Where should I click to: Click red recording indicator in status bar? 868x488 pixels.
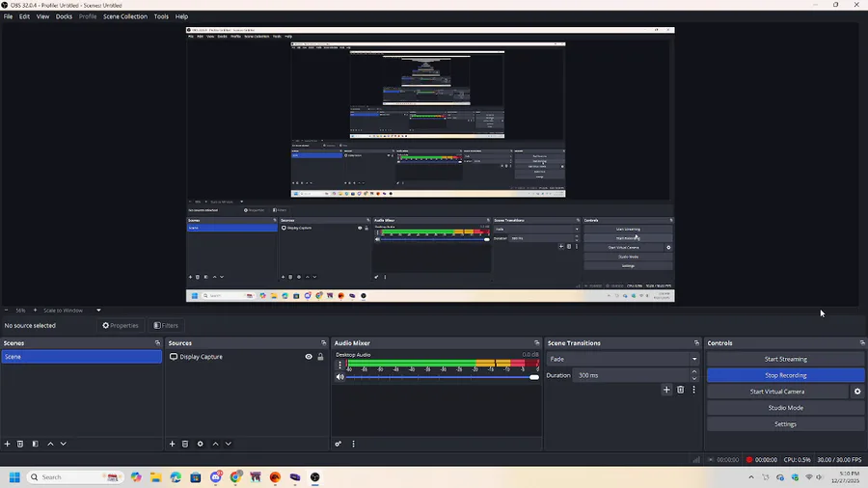click(749, 460)
